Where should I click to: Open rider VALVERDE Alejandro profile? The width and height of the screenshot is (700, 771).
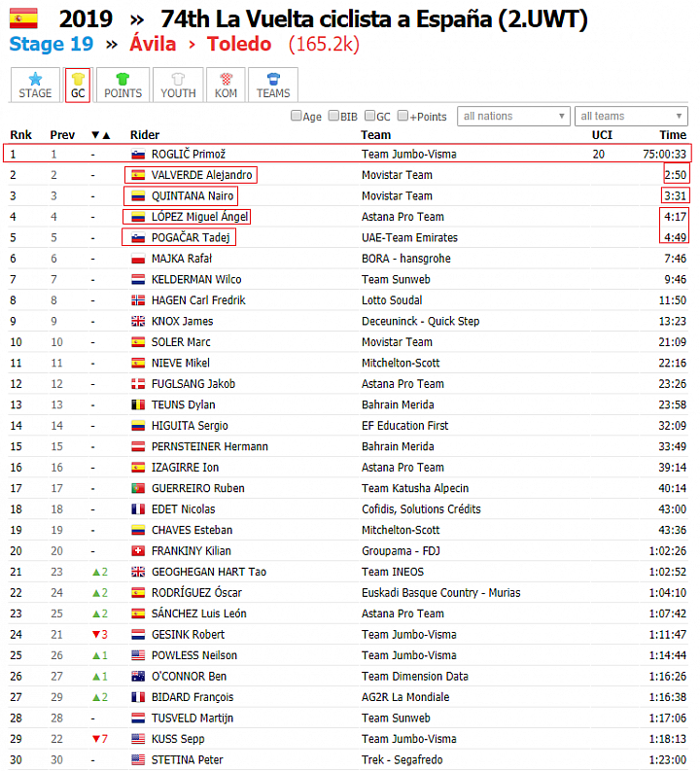201,175
